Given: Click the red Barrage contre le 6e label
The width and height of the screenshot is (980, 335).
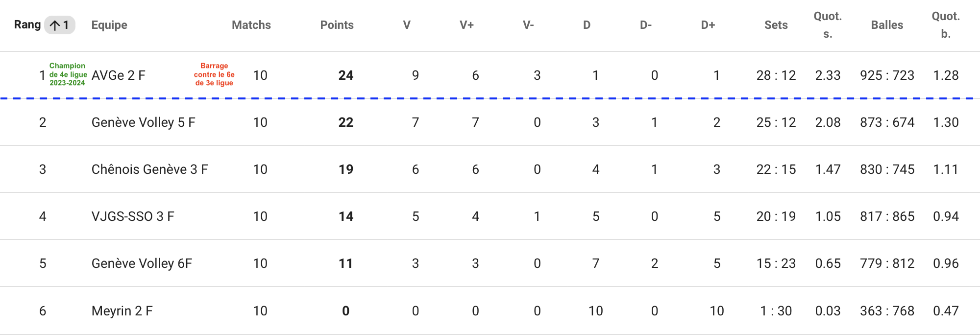Looking at the screenshot, I should (x=214, y=74).
